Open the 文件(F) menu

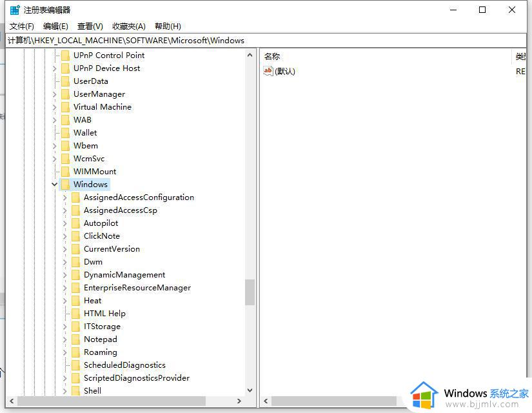[21, 26]
